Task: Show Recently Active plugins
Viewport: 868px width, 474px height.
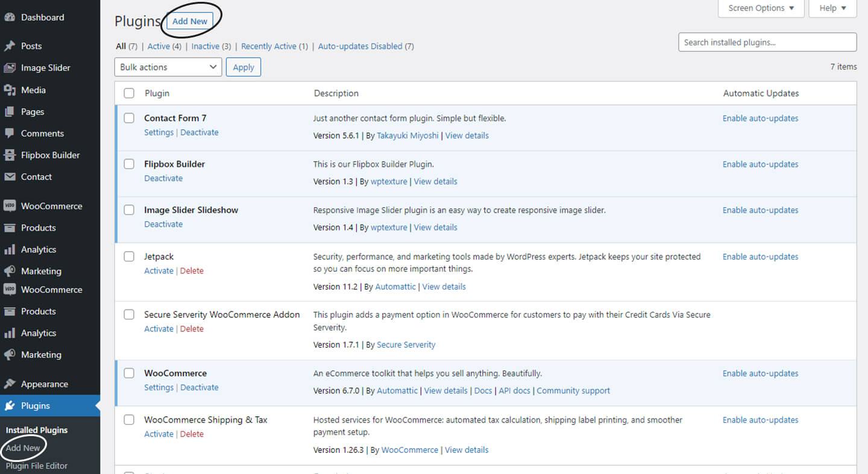Action: click(x=269, y=46)
